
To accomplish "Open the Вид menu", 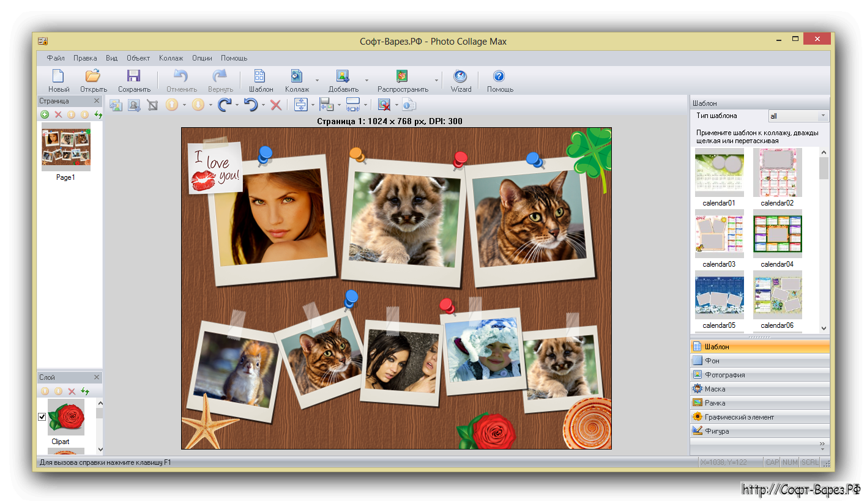I will [x=111, y=58].
